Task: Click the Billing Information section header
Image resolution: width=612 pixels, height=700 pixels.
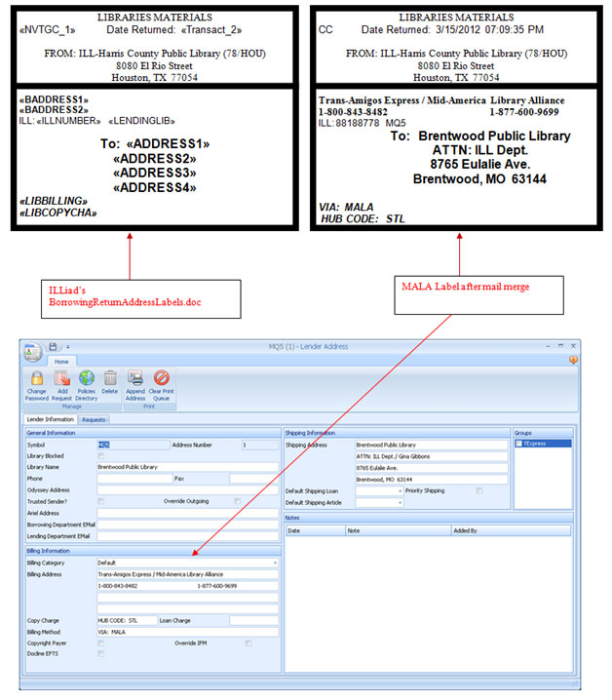Action: click(153, 551)
